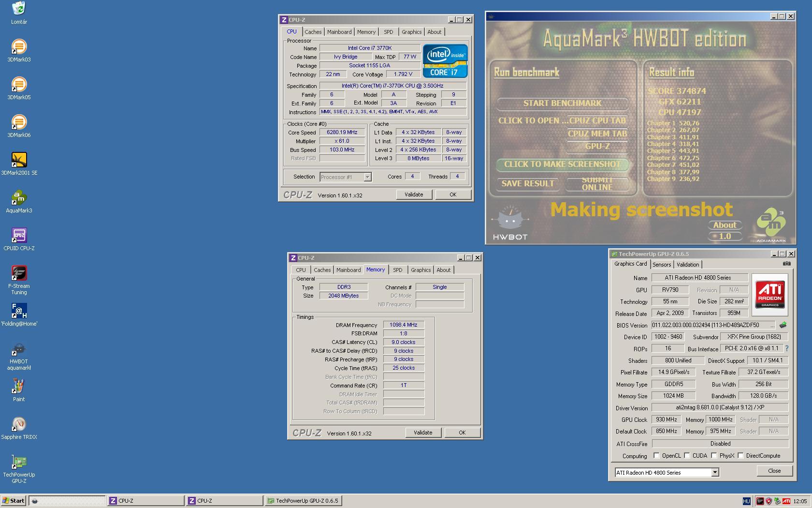Open the SPD tab in top CPU-Z window
This screenshot has width=812, height=508.
389,32
